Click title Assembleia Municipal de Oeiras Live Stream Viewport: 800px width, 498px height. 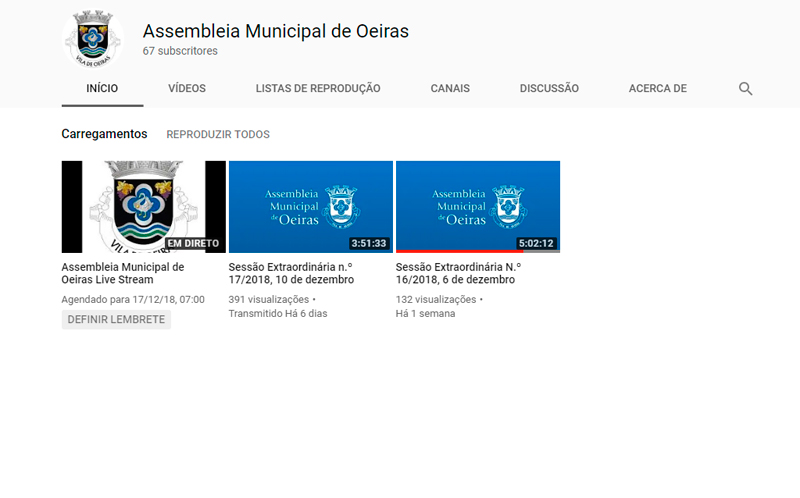[x=123, y=273]
